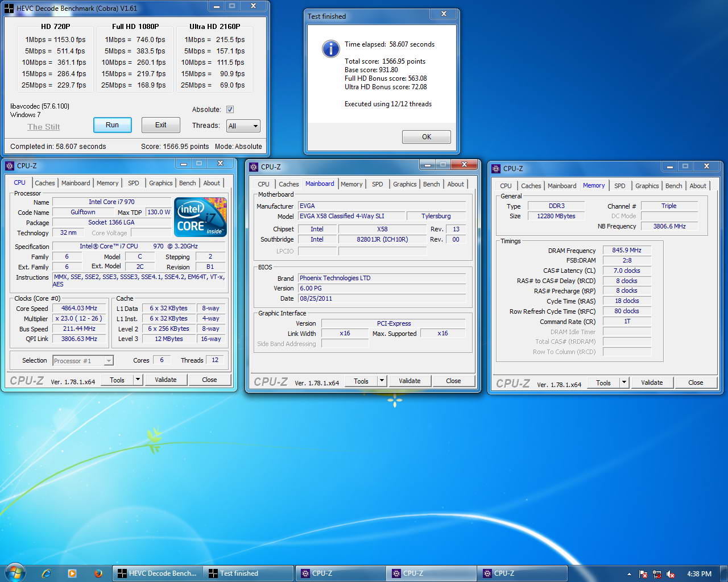Click the CAS# Latency value 7.0 clocks
The image size is (728, 582).
click(627, 271)
